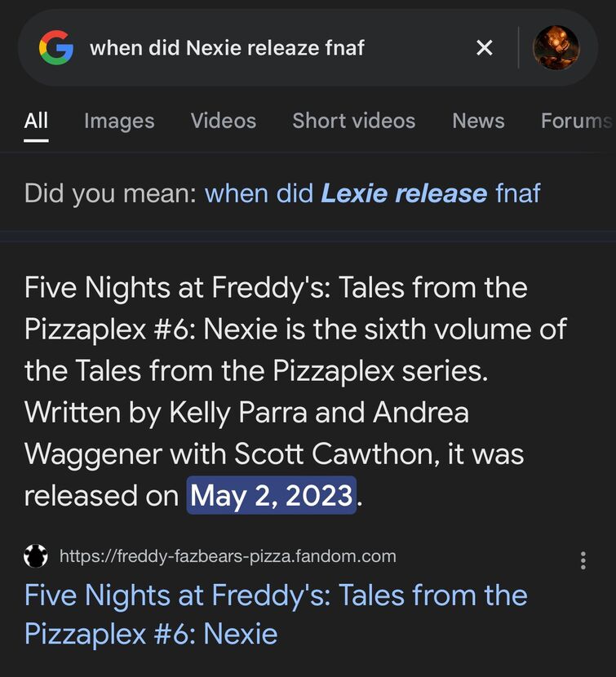Tap the Google logo icon
Image resolution: width=616 pixels, height=677 pixels.
click(x=56, y=47)
